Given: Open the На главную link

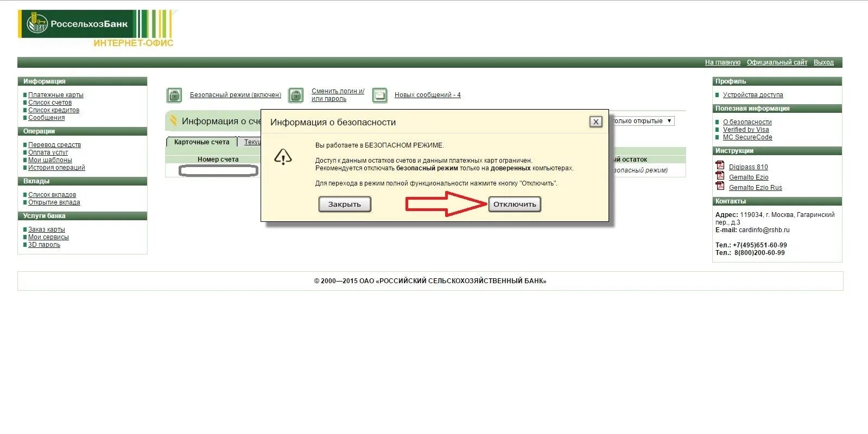Looking at the screenshot, I should pyautogui.click(x=723, y=62).
